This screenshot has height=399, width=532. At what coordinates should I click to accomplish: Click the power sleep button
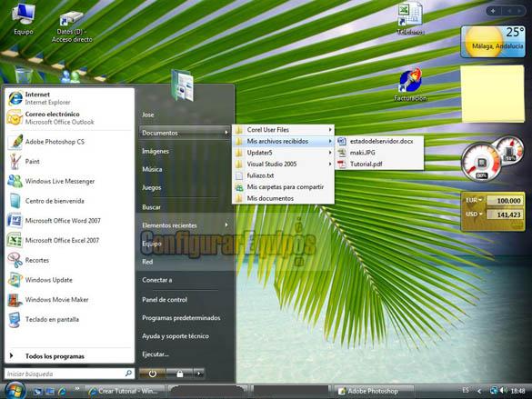(x=153, y=374)
